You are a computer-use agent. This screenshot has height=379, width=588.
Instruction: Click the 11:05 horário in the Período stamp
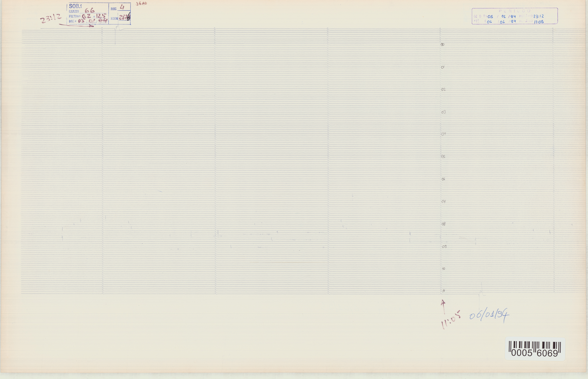(539, 22)
